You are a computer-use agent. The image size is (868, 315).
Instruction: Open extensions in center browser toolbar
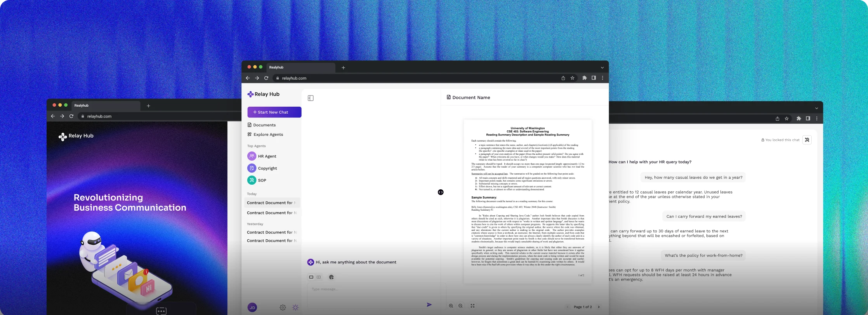[585, 78]
